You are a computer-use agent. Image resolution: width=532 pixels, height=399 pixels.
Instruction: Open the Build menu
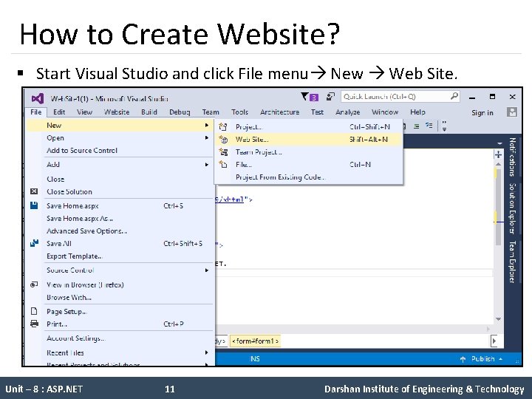149,112
